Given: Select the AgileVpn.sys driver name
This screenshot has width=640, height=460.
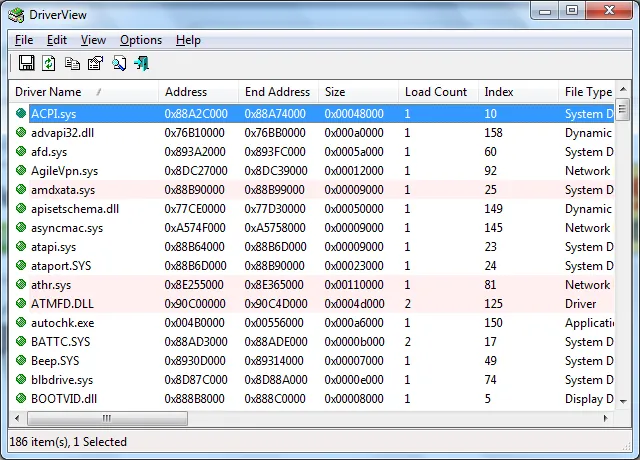Looking at the screenshot, I should [x=64, y=171].
